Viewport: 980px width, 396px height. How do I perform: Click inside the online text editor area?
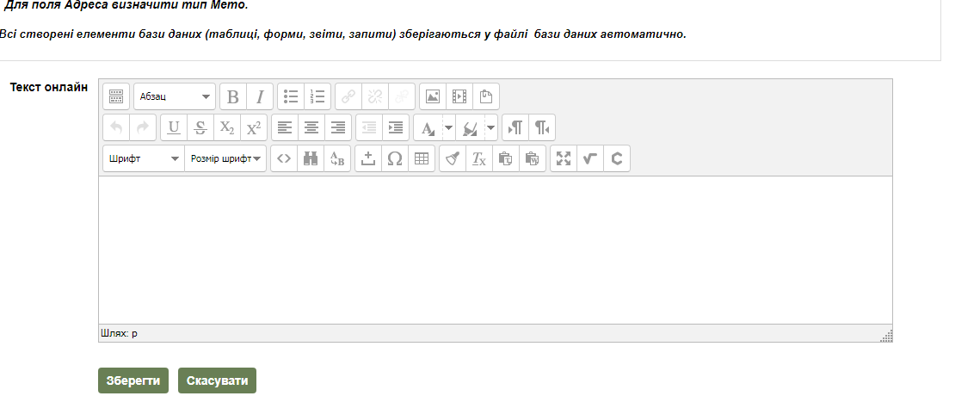[x=495, y=250]
